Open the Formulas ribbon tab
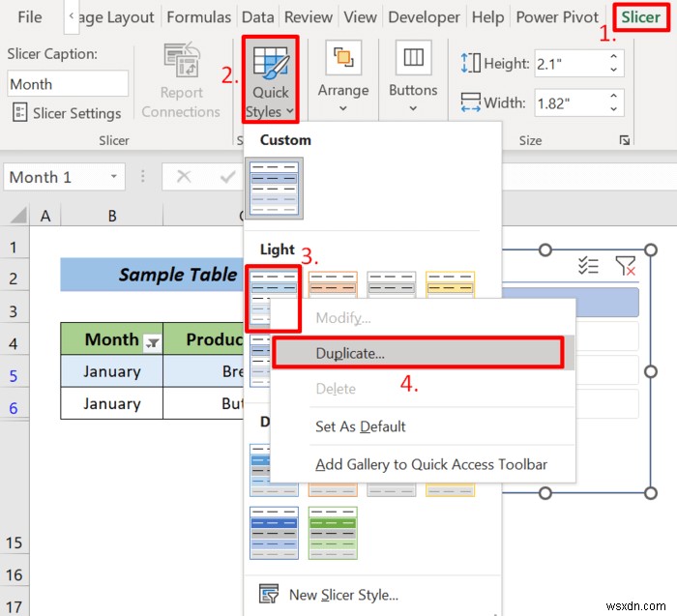This screenshot has width=677, height=616. [x=198, y=17]
